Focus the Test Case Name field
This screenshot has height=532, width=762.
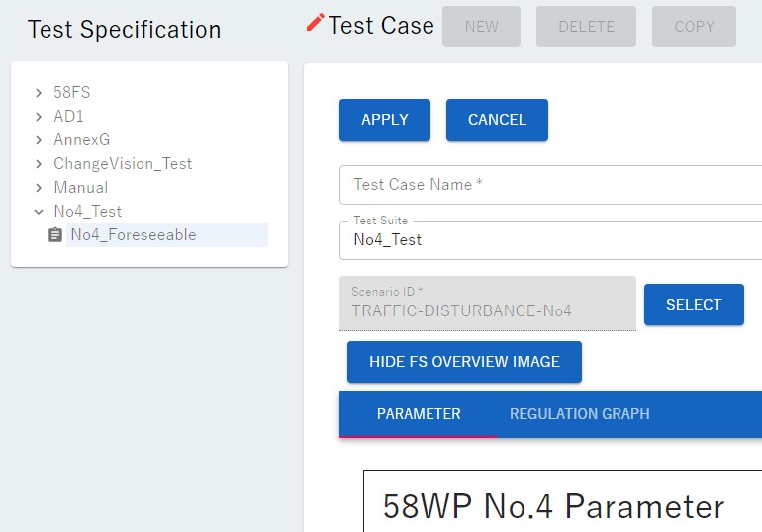[x=550, y=185]
